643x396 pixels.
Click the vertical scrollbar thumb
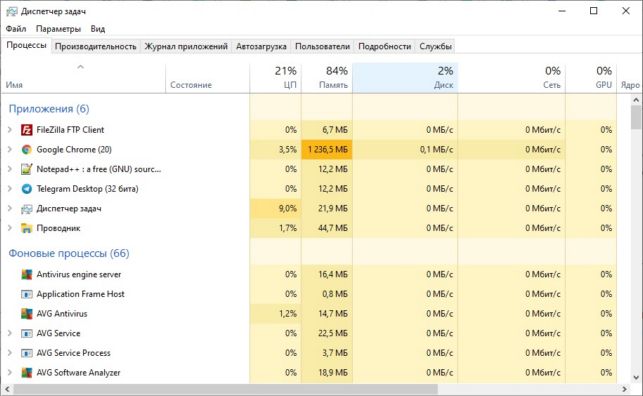(636, 117)
